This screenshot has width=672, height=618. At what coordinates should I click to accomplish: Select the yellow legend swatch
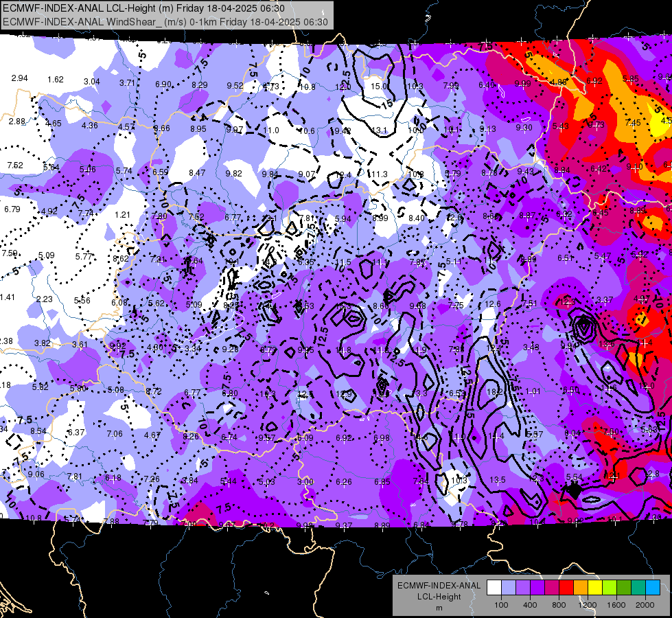point(595,588)
